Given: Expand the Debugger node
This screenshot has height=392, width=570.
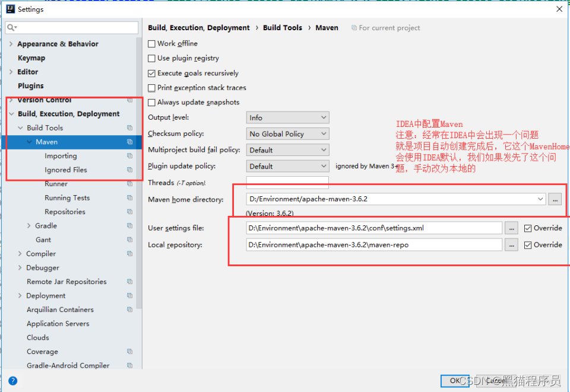Looking at the screenshot, I should pyautogui.click(x=20, y=268).
